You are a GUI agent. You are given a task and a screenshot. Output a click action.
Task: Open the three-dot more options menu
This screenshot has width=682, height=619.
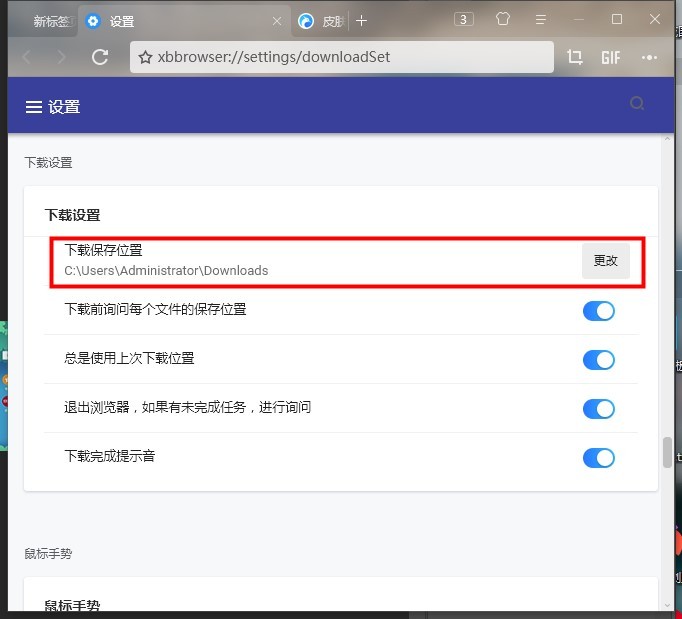(650, 57)
